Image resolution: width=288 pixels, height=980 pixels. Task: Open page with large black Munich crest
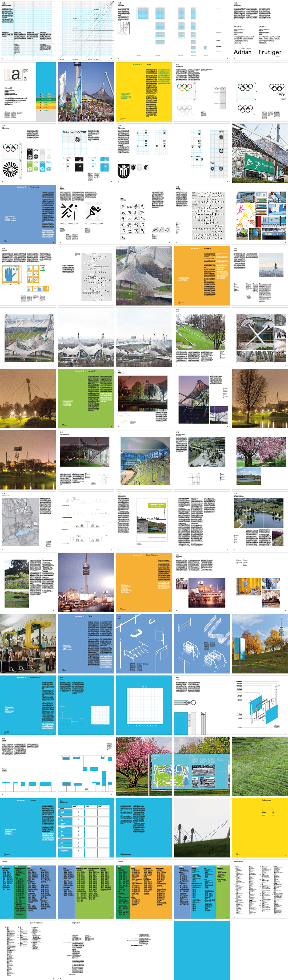[144, 153]
